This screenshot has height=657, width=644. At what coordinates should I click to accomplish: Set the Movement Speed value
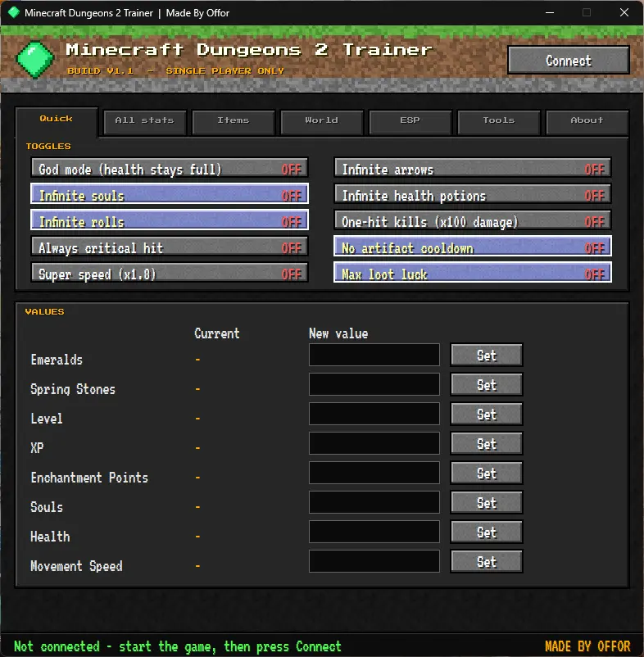[x=487, y=561]
